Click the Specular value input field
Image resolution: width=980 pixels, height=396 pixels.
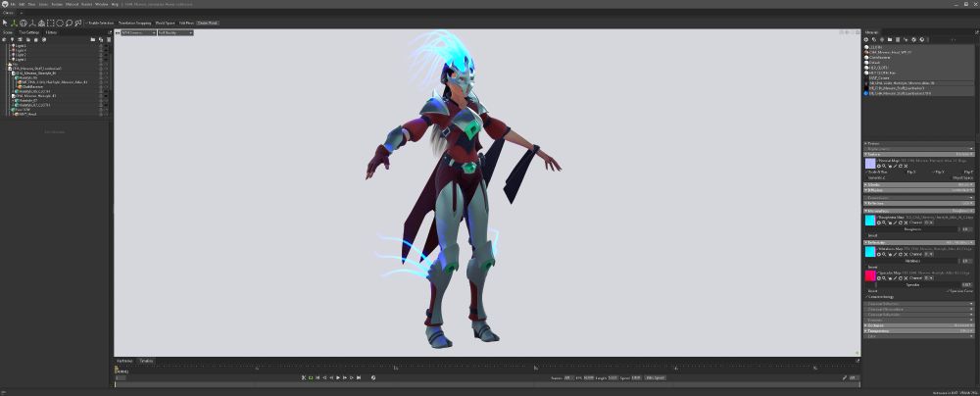pyautogui.click(x=967, y=284)
